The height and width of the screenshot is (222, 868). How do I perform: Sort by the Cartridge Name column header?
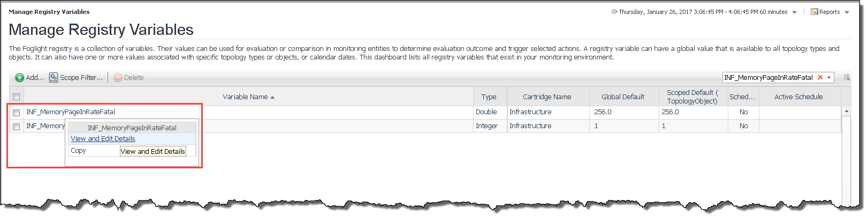pyautogui.click(x=546, y=97)
